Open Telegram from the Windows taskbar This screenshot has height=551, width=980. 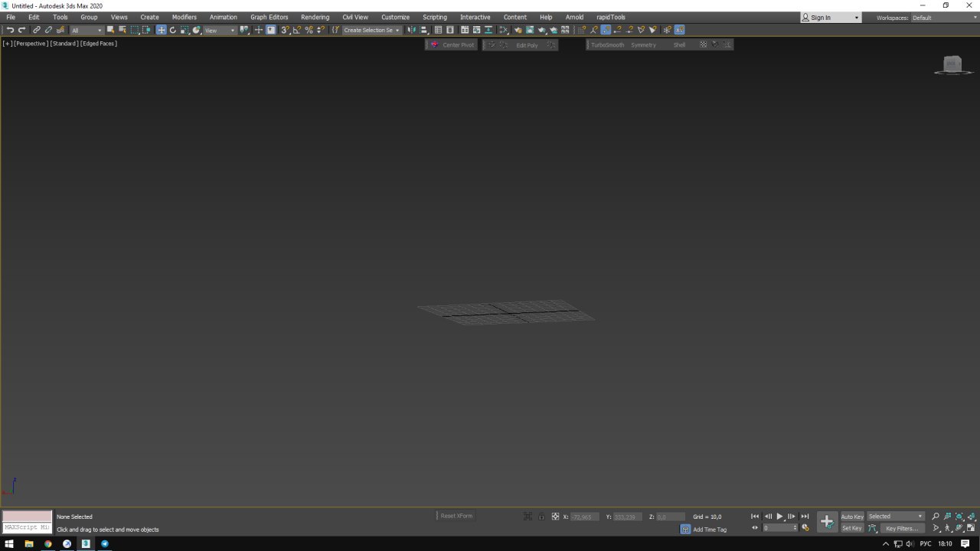point(105,544)
